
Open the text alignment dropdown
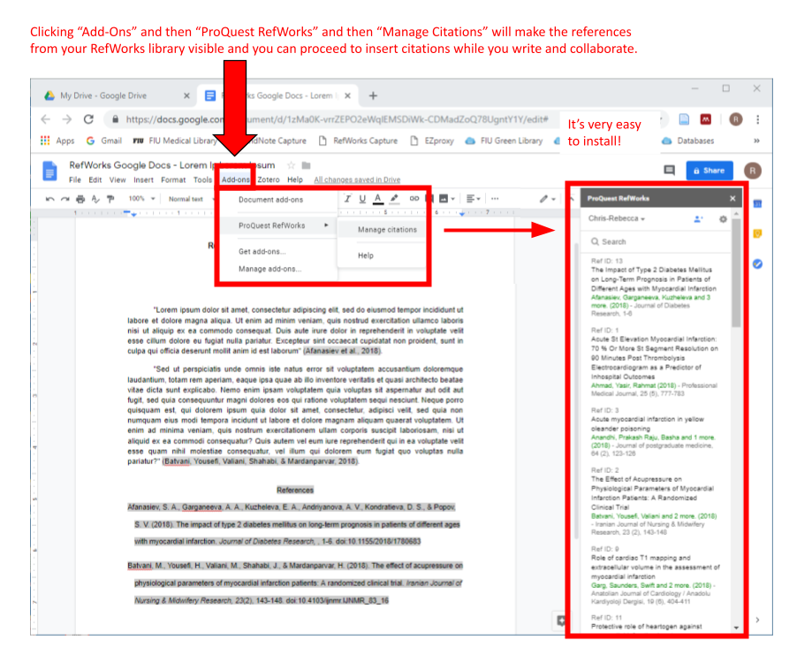pos(474,198)
